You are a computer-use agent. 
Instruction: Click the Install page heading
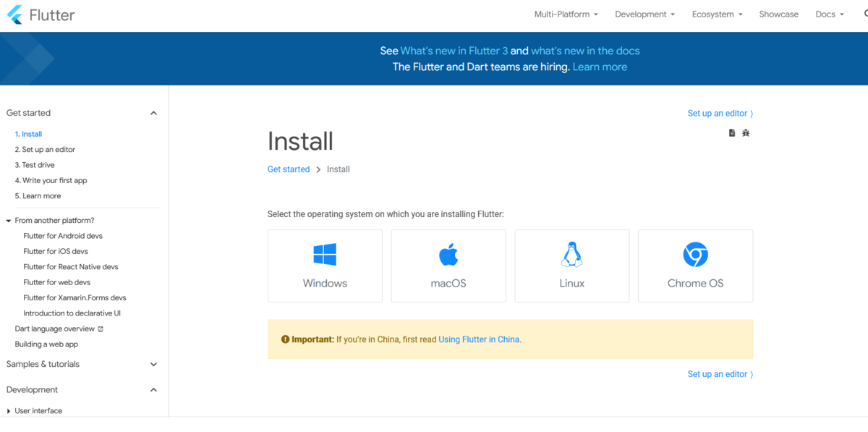coord(300,141)
